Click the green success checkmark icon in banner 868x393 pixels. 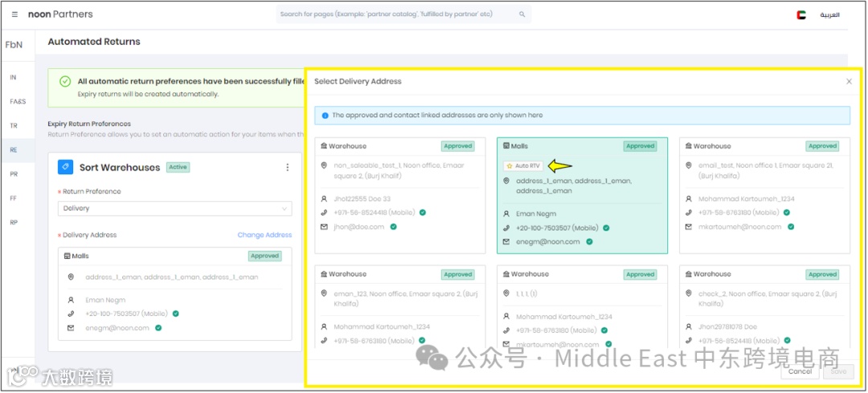coord(65,81)
